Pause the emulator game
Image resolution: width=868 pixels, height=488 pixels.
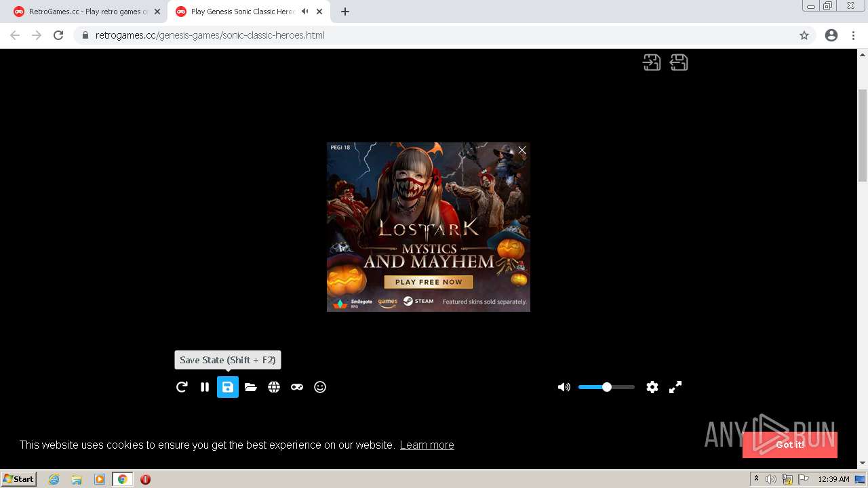click(x=205, y=387)
